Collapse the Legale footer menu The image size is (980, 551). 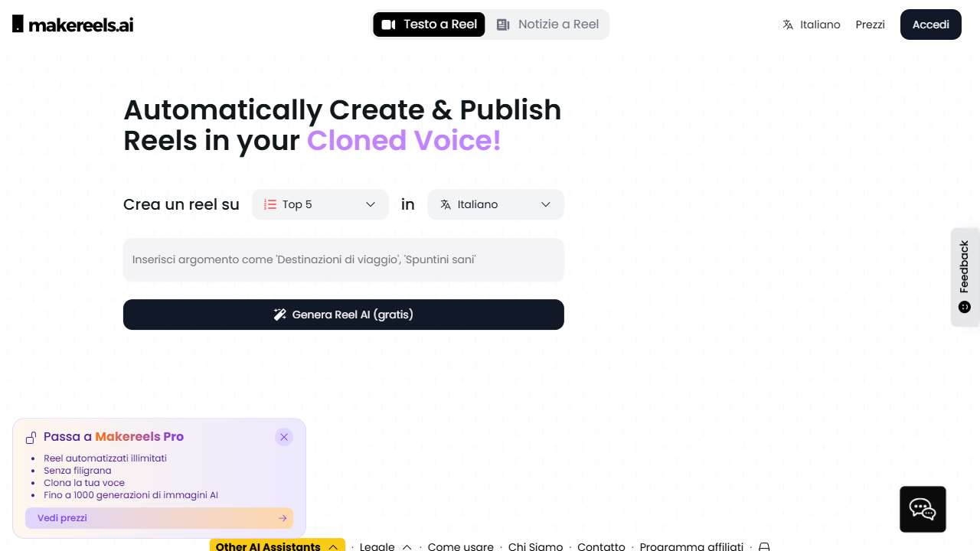(x=407, y=546)
